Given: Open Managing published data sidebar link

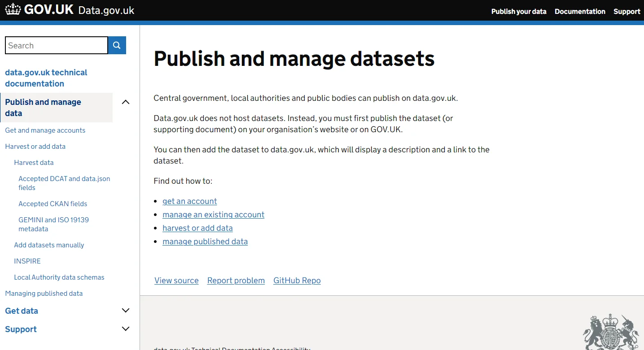Looking at the screenshot, I should (x=44, y=294).
